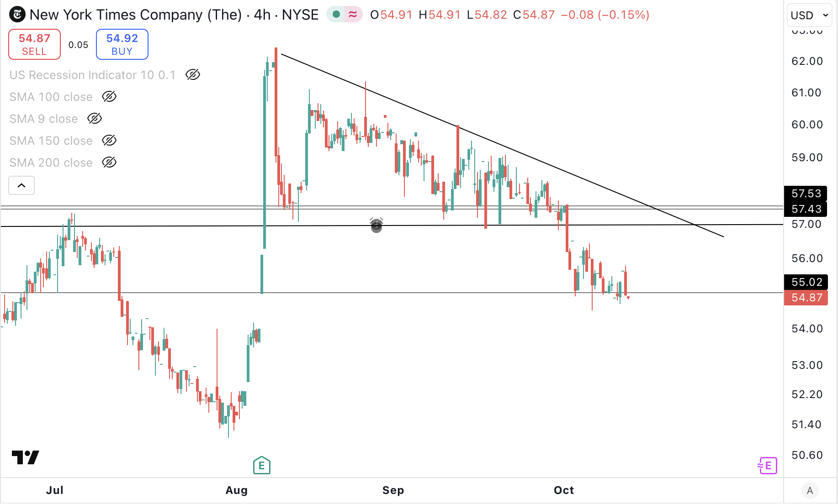
Task: Show the SMA 100 close indicator
Action: pyautogui.click(x=109, y=97)
